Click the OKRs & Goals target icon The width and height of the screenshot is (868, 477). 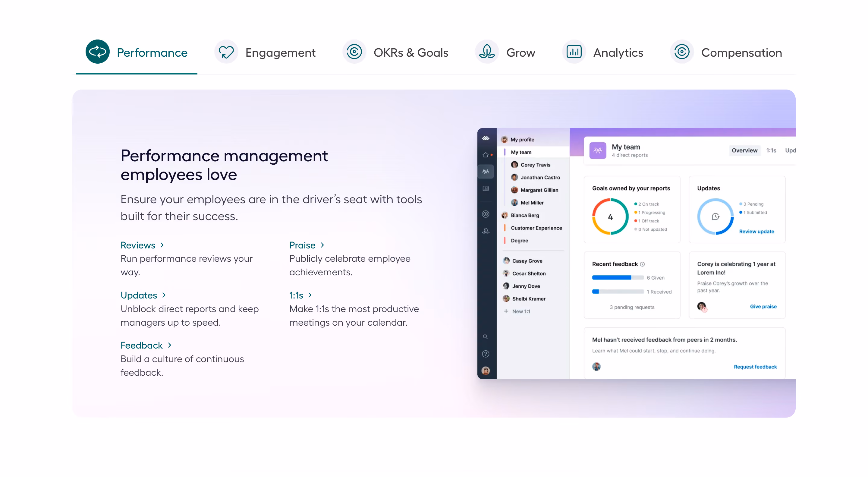tap(354, 52)
